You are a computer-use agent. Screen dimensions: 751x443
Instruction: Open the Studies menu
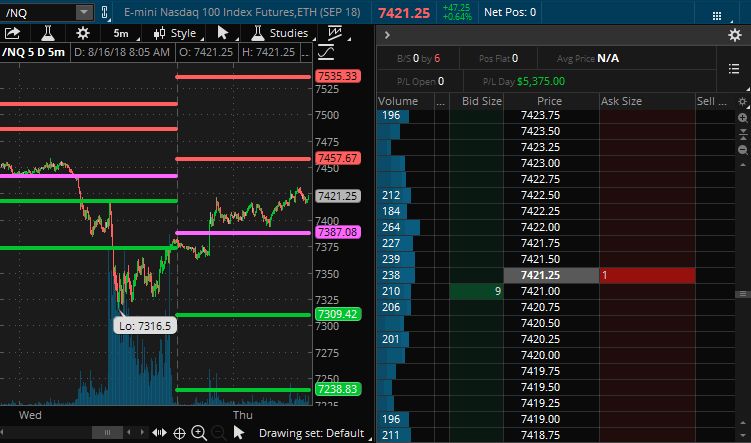point(279,33)
